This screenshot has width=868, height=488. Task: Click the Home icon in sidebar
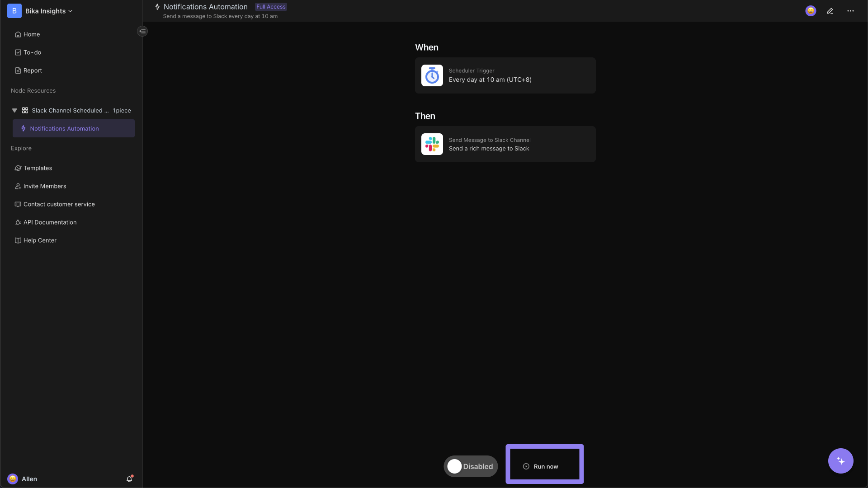click(x=18, y=34)
